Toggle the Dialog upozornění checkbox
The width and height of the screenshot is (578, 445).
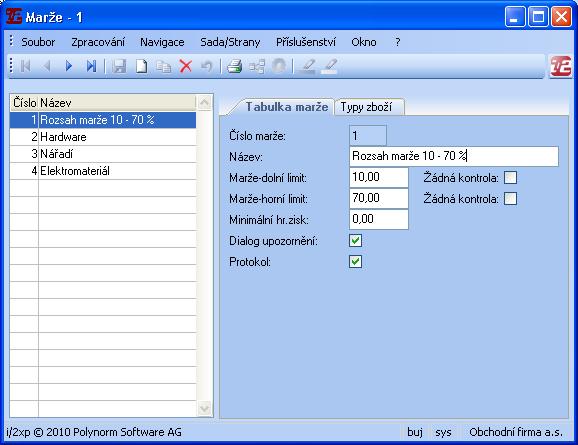click(356, 241)
